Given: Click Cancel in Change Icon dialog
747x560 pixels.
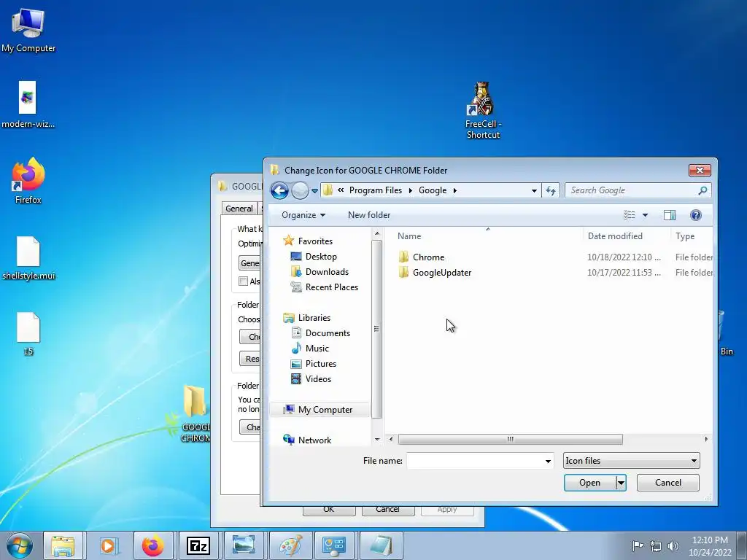Looking at the screenshot, I should (x=668, y=483).
